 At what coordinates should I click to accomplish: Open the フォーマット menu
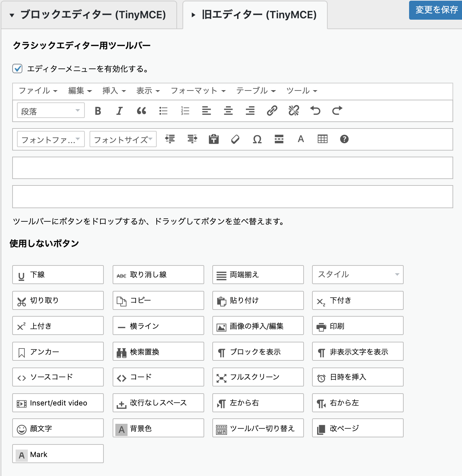pyautogui.click(x=198, y=91)
